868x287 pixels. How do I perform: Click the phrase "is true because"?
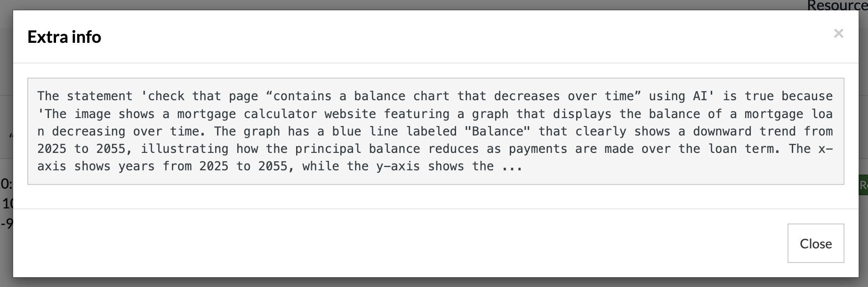coord(778,96)
